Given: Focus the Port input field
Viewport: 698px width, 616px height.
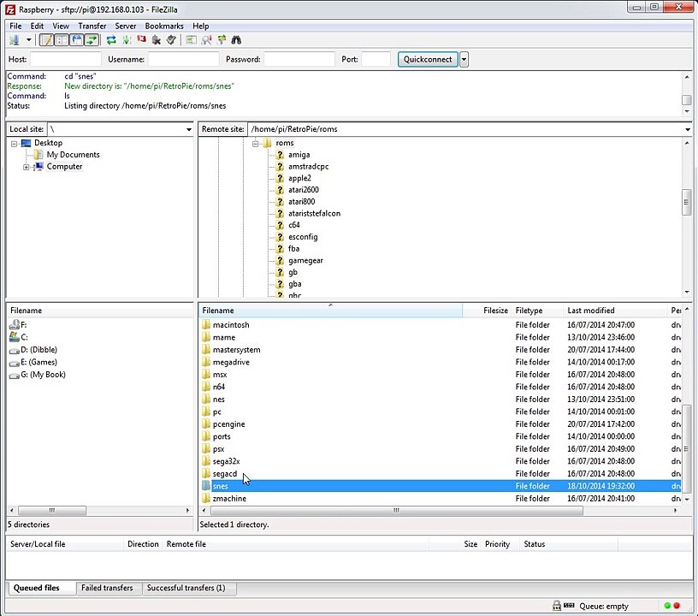Looking at the screenshot, I should pyautogui.click(x=376, y=59).
